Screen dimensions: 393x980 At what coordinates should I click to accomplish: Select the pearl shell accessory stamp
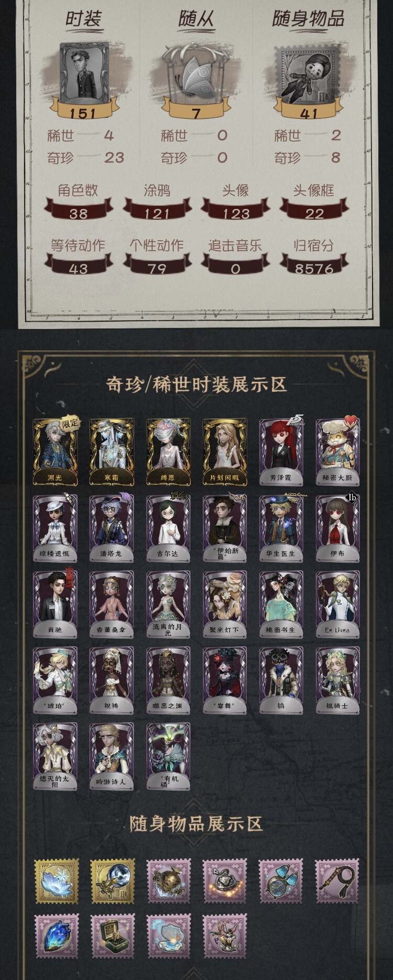click(168, 936)
